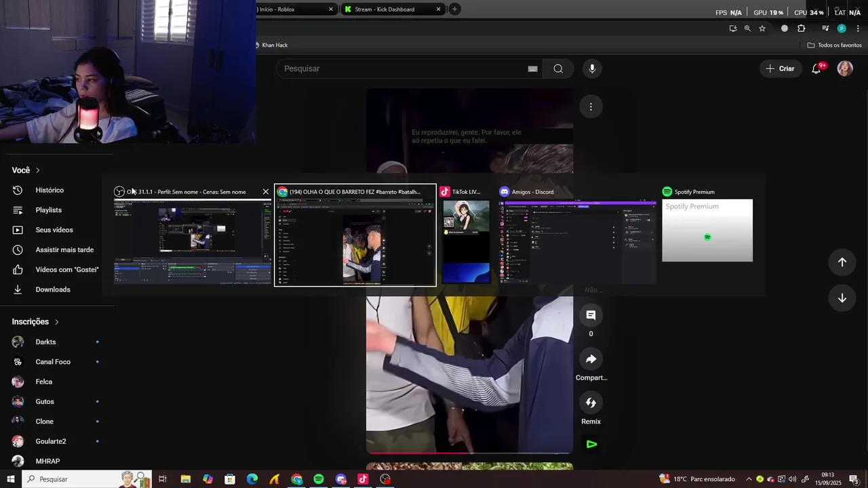Bookmark this page with the star icon
This screenshot has height=488, width=868.
point(762,28)
